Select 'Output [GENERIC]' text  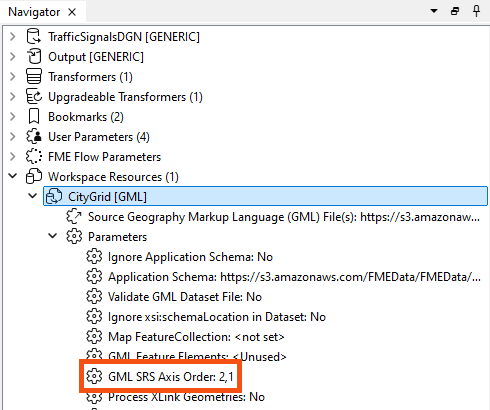pyautogui.click(x=96, y=57)
